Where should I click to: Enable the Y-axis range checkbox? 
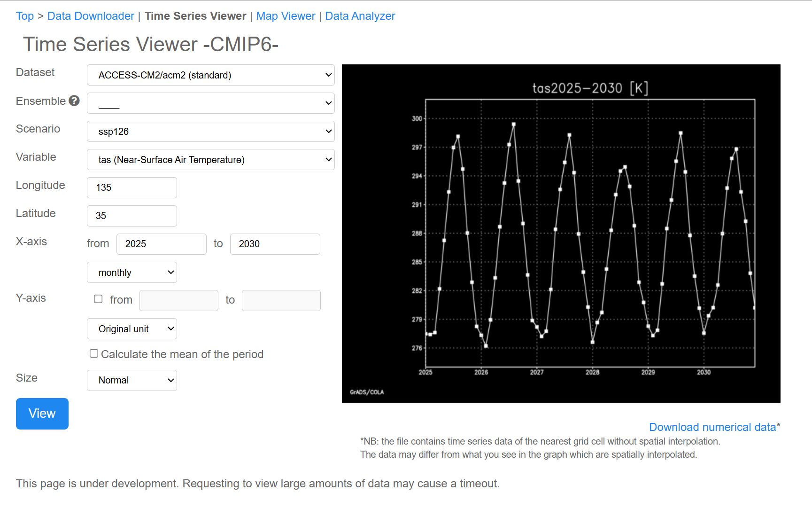point(98,299)
